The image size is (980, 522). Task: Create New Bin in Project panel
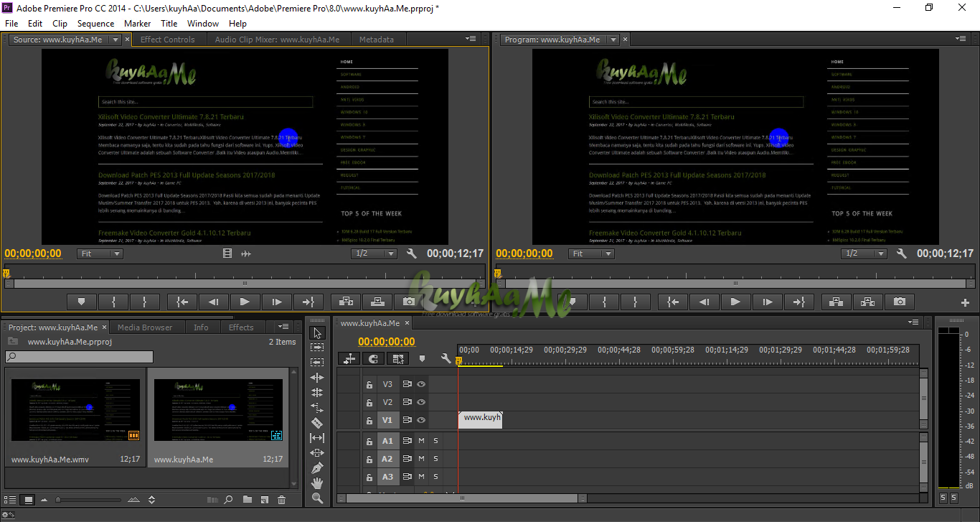(x=247, y=500)
